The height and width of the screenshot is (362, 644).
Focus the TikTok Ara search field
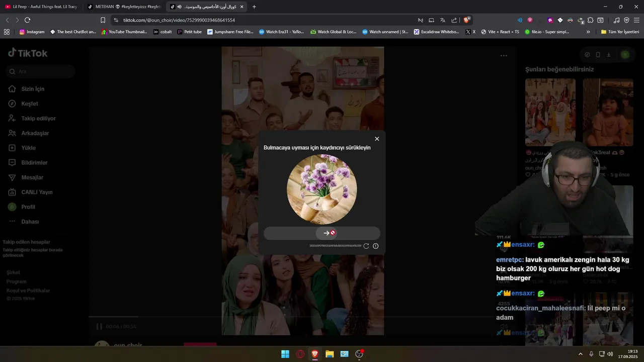coord(41,71)
